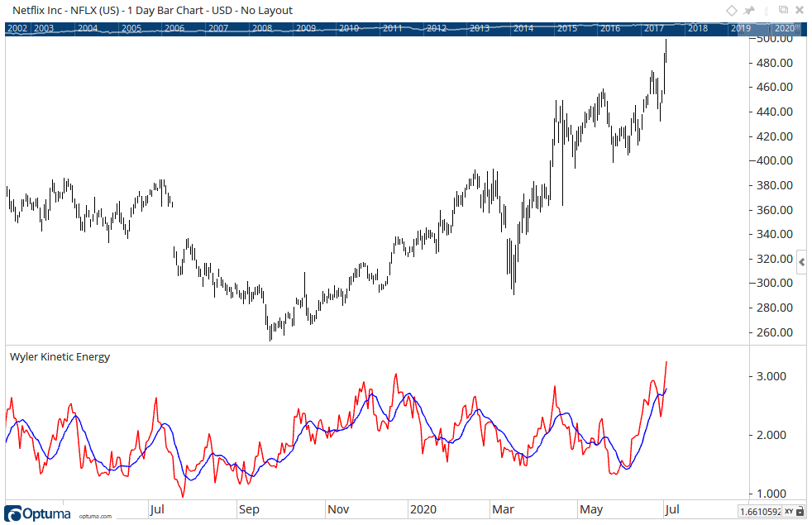Click the 320.00 price scale label
This screenshot has width=812, height=525.
pos(775,259)
